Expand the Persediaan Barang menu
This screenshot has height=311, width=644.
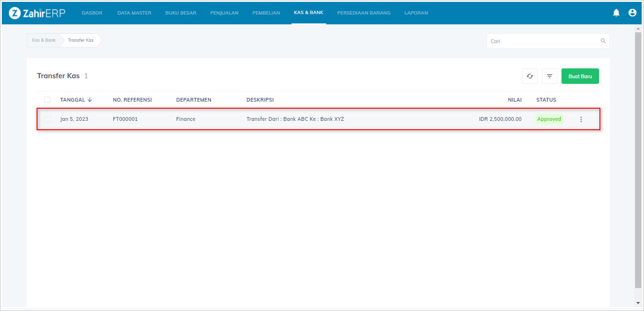[363, 13]
